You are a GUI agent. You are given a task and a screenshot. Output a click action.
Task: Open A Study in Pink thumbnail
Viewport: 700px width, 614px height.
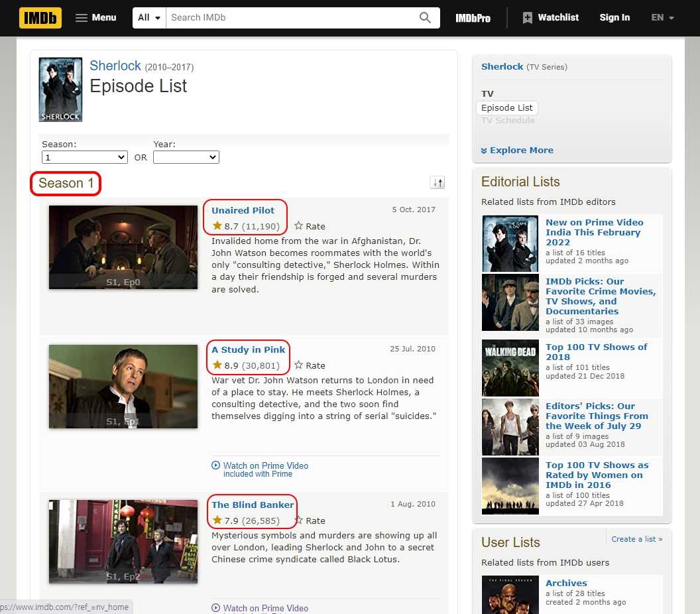(123, 387)
